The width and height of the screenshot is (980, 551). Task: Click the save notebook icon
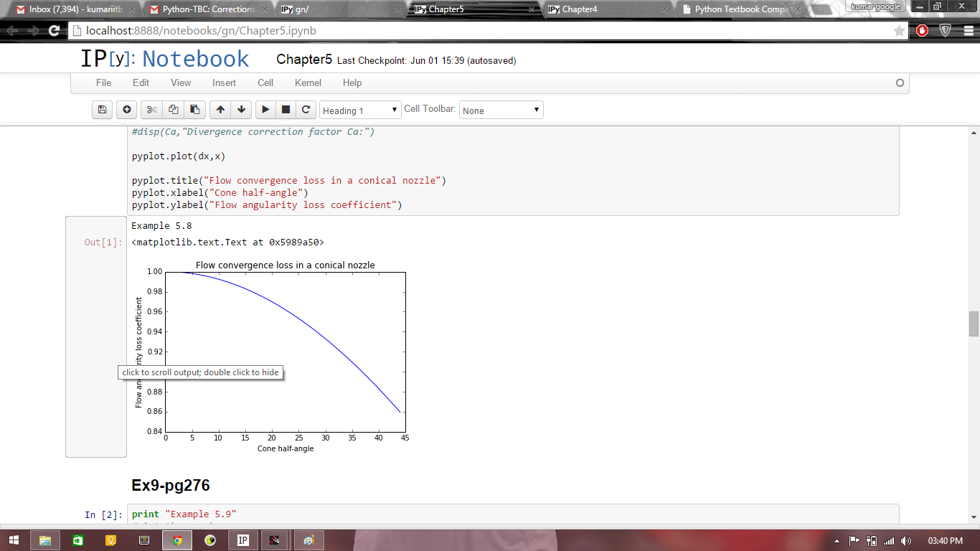tap(102, 110)
